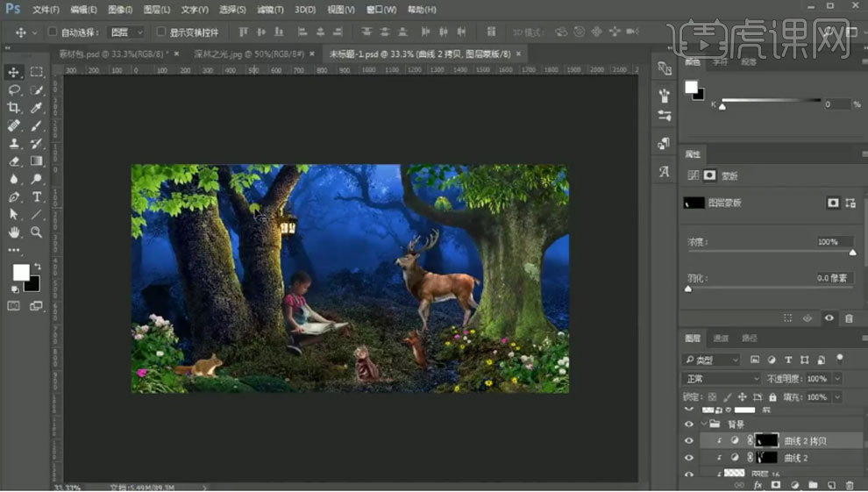Select the Path Selection tool
Image resolution: width=868 pixels, height=492 pixels.
click(14, 215)
